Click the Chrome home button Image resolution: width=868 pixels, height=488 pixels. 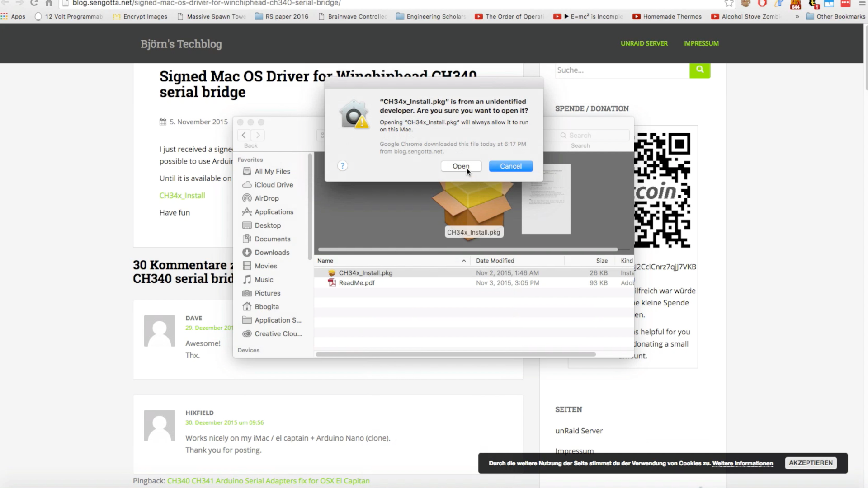pos(49,3)
